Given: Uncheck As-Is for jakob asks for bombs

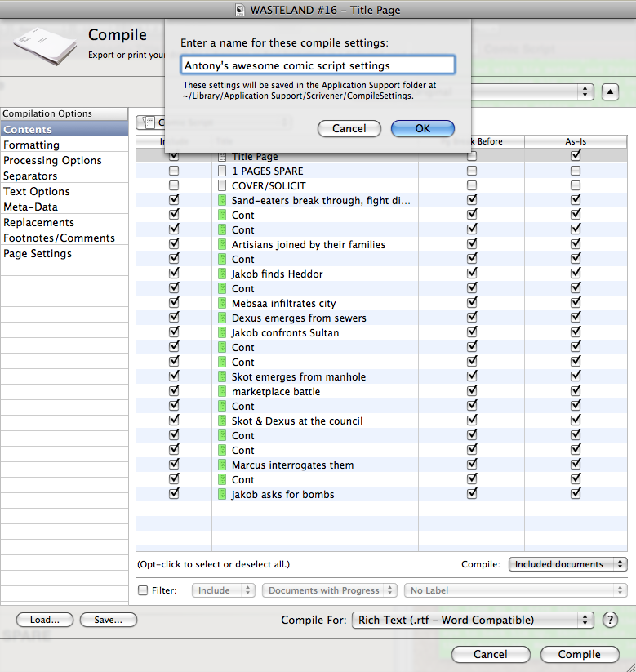Looking at the screenshot, I should point(576,495).
